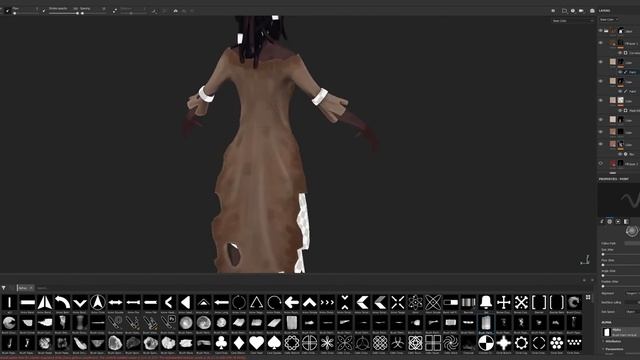
Task: Pick the triple chevrons alpha
Action: [x=327, y=302]
